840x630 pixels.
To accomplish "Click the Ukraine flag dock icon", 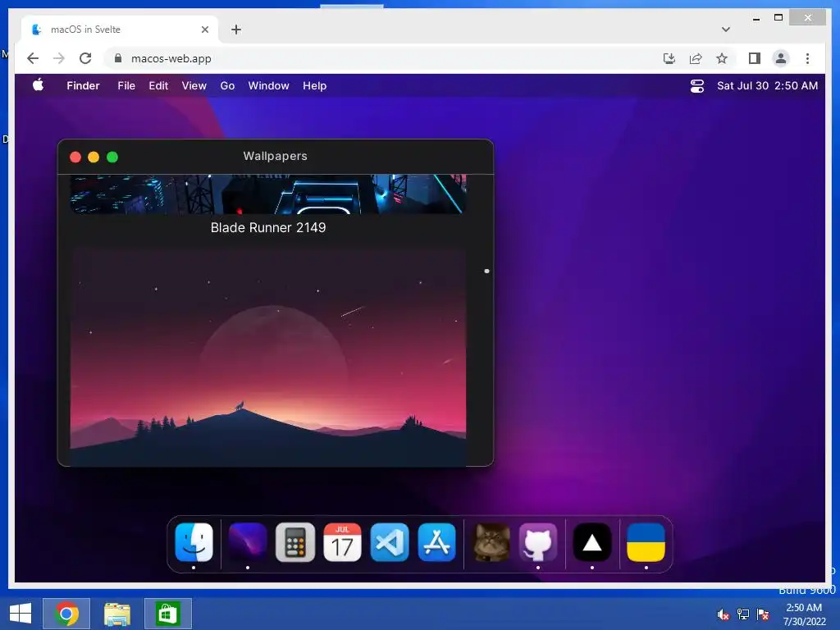I will (x=646, y=542).
